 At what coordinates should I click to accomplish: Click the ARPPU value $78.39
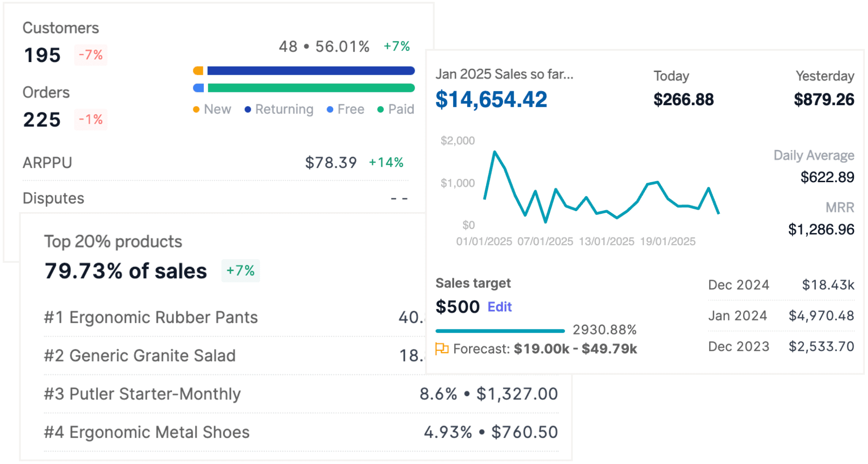[x=331, y=163]
